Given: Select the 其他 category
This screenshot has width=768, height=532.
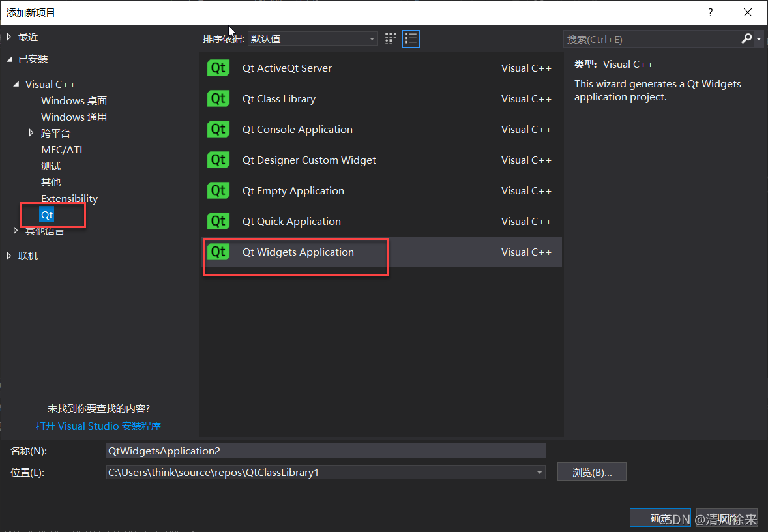Looking at the screenshot, I should coord(51,183).
